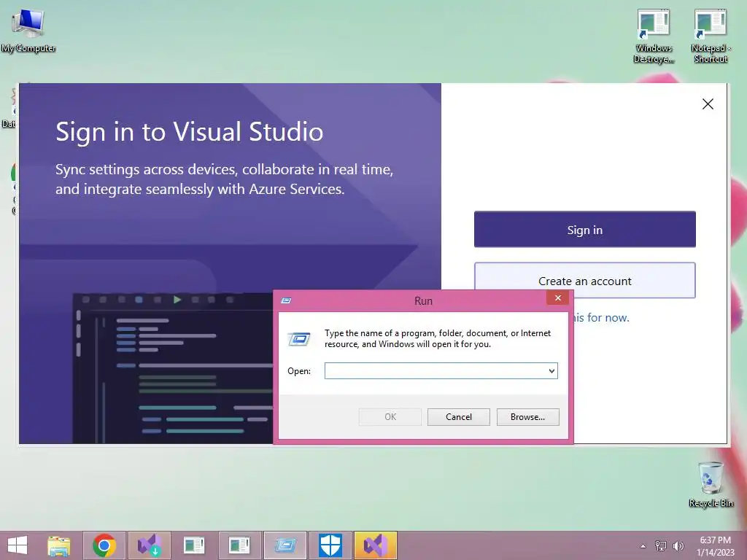Select the Notepad - Shortcut desktop icon
Viewport: 747px width, 560px height.
[x=711, y=36]
